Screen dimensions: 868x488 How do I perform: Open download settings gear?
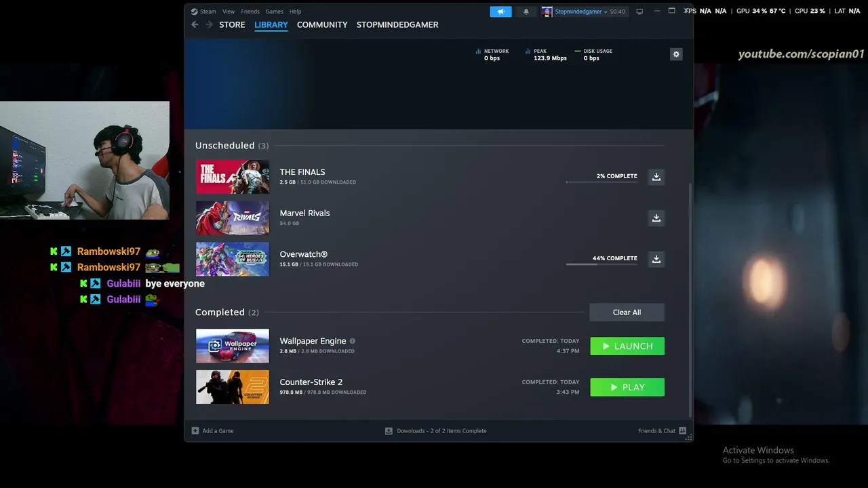(676, 54)
